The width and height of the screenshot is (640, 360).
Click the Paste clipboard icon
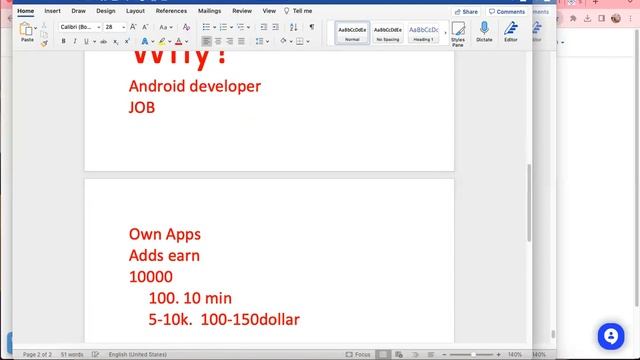coord(26,30)
